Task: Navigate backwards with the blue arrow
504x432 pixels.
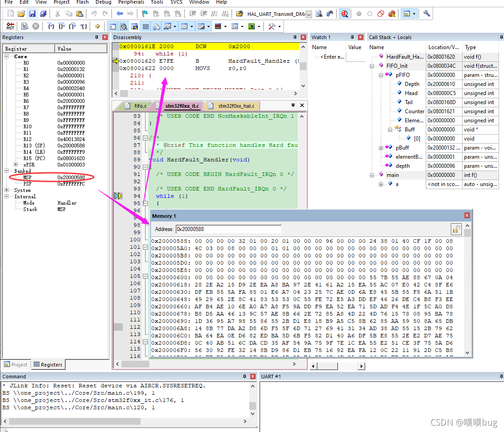Action: click(x=120, y=14)
